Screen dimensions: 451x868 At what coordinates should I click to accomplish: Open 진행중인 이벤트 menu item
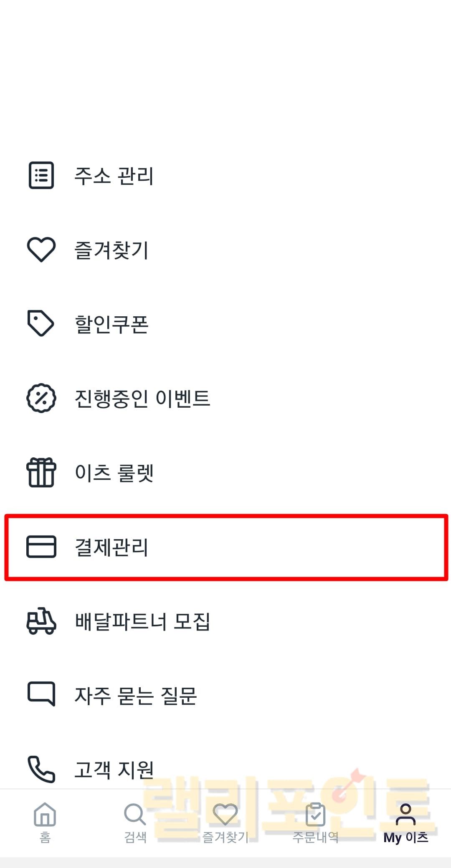click(142, 399)
